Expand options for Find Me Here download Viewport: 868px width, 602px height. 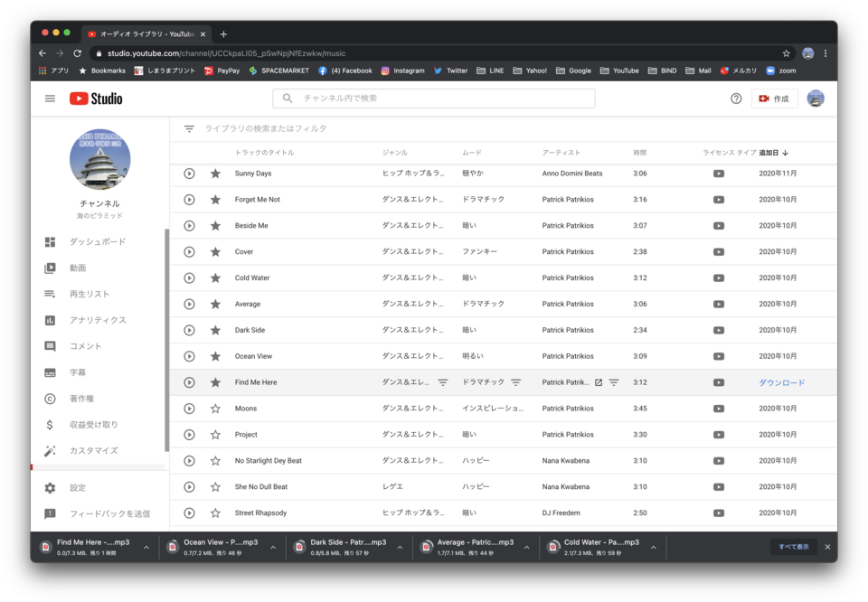[146, 547]
